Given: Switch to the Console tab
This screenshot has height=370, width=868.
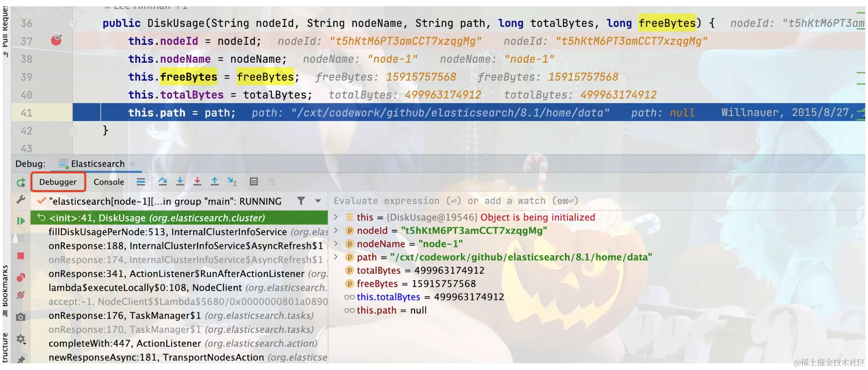Looking at the screenshot, I should pos(109,182).
